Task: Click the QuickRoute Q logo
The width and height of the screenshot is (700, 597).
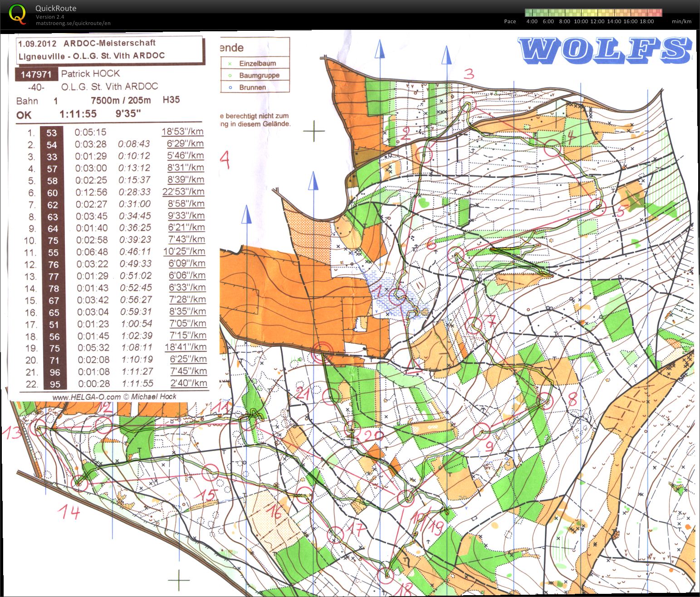Action: [18, 14]
